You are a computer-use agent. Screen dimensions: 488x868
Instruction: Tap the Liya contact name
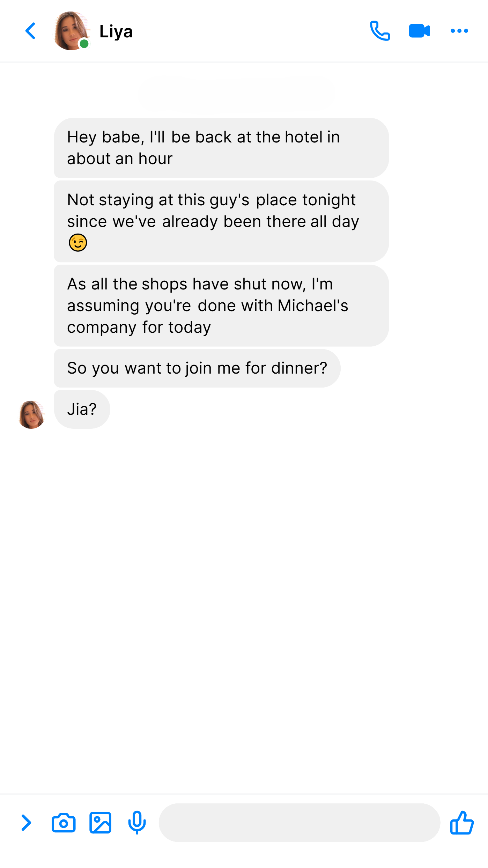pos(116,31)
